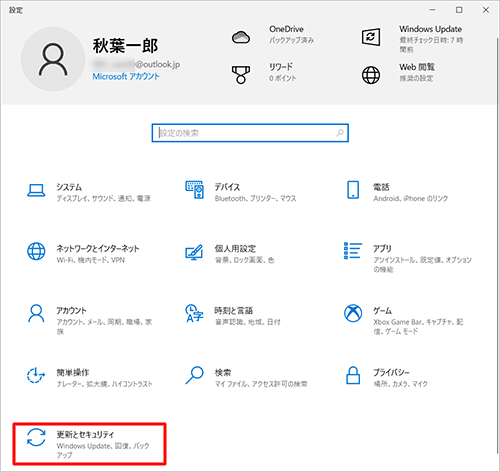Screen dimensions: 500x472
Task: Maximize the 設定 window
Action: point(459,10)
